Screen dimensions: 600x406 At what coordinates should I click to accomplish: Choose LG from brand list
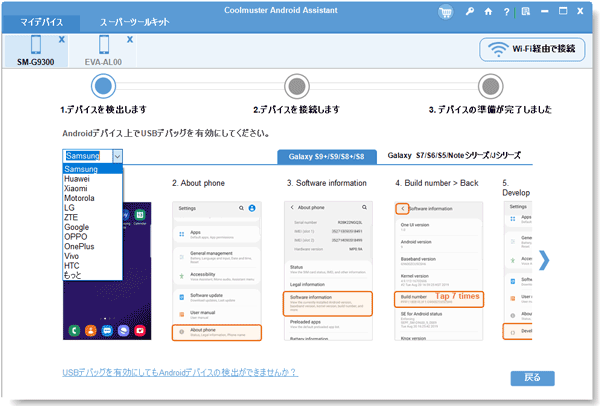(x=92, y=208)
